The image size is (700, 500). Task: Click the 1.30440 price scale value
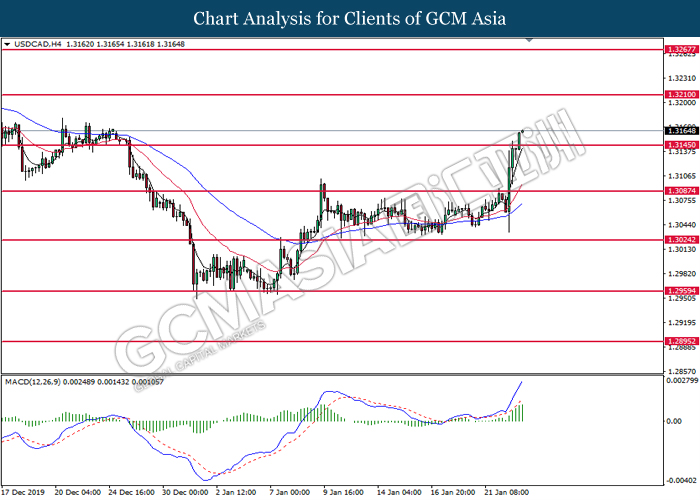point(682,225)
